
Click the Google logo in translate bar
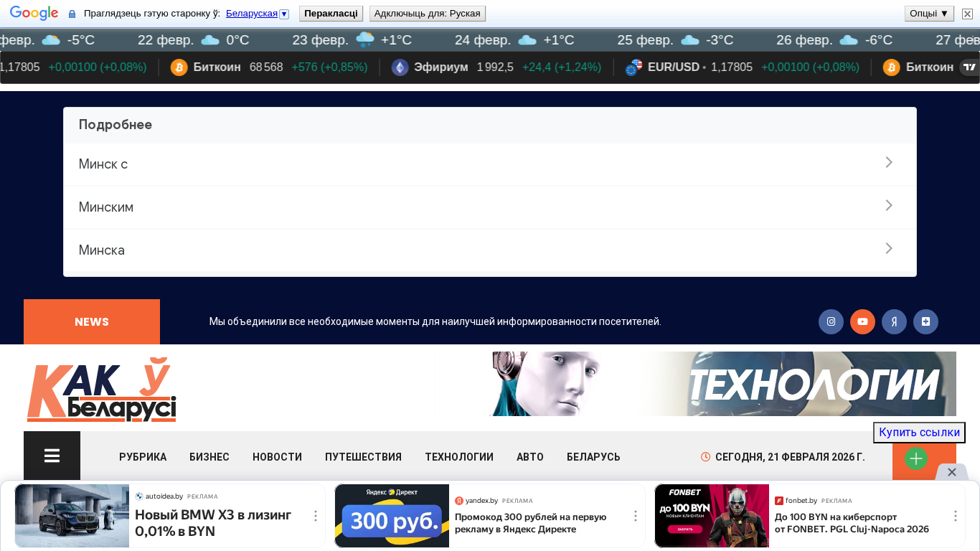[x=34, y=14]
